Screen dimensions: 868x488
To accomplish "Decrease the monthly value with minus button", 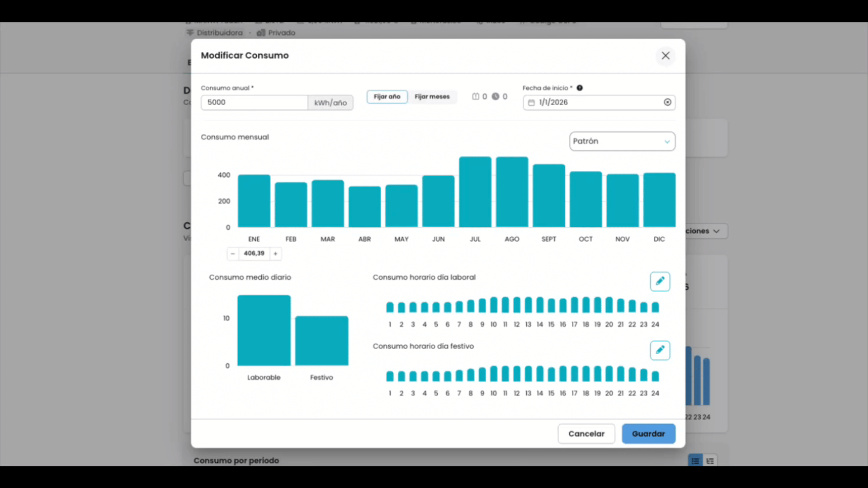I will (x=232, y=253).
